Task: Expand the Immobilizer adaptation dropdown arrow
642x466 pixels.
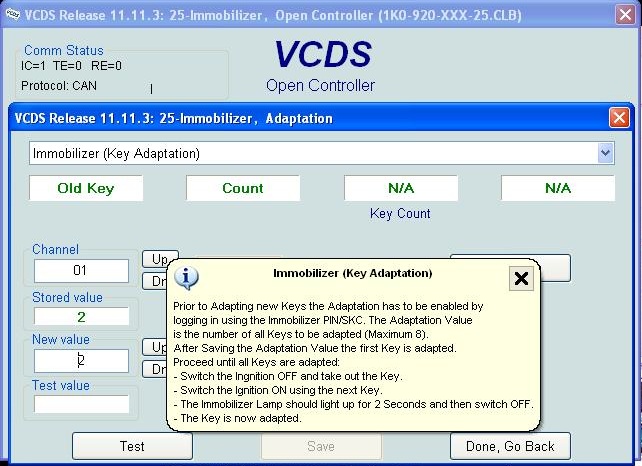Action: pos(605,153)
